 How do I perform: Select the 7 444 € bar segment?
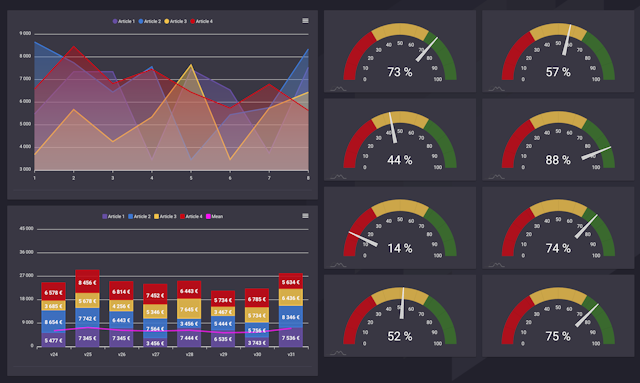pyautogui.click(x=189, y=338)
